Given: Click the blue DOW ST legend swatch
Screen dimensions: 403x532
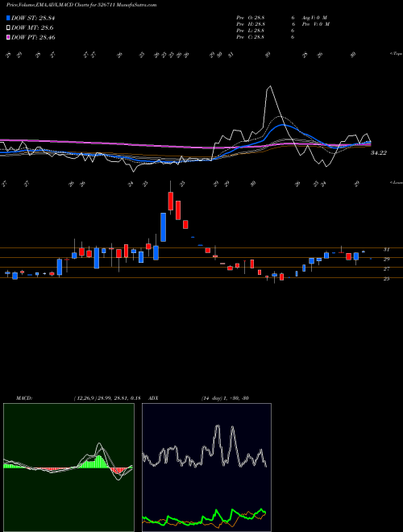Looking at the screenshot, I should pyautogui.click(x=8, y=18).
